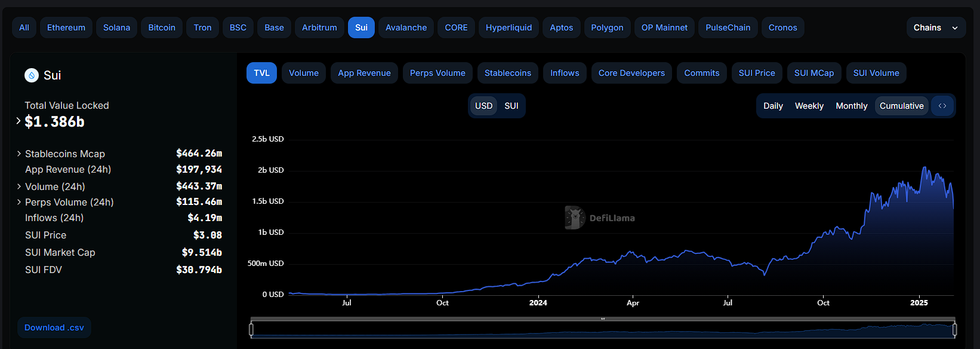Viewport: 980px width, 349px height.
Task: Open the Solana chain tab
Action: 116,27
